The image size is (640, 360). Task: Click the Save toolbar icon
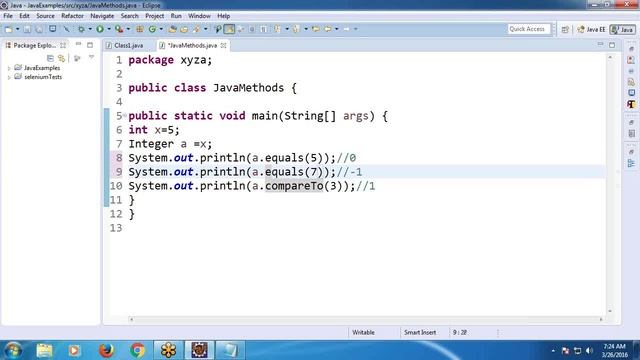pos(27,29)
